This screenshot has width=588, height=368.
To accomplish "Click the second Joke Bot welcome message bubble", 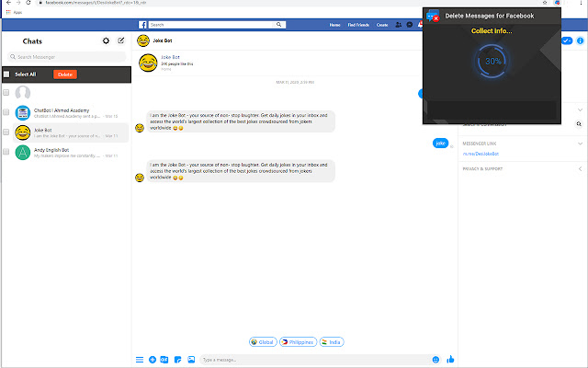I will (241, 171).
